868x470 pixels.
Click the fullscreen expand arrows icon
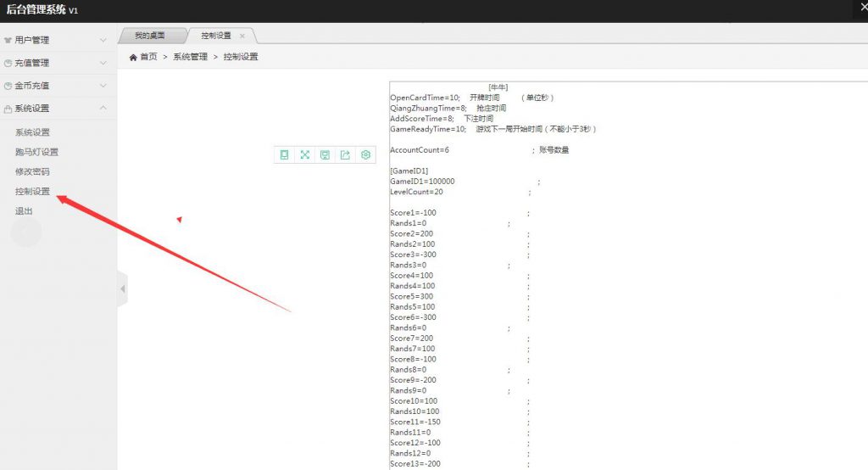pyautogui.click(x=304, y=154)
